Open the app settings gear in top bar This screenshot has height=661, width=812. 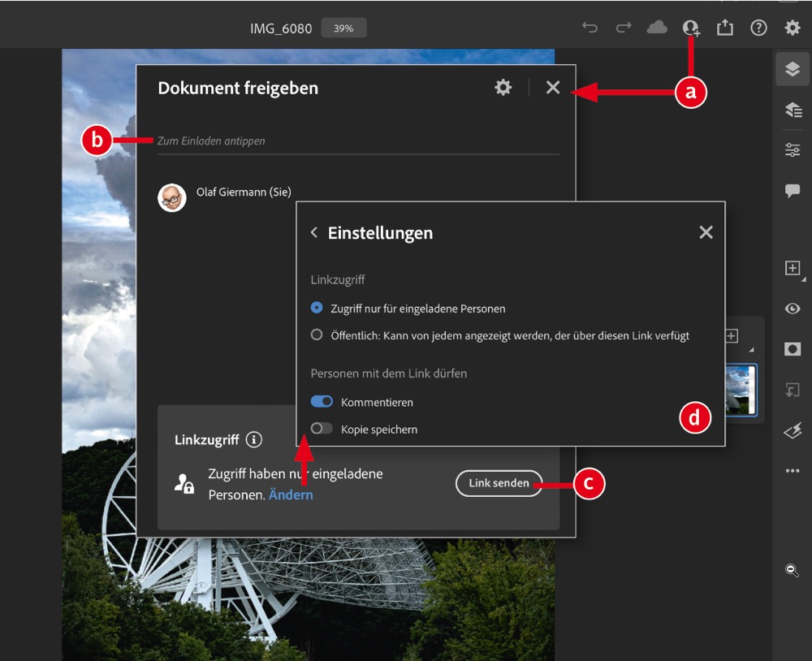coord(793,28)
